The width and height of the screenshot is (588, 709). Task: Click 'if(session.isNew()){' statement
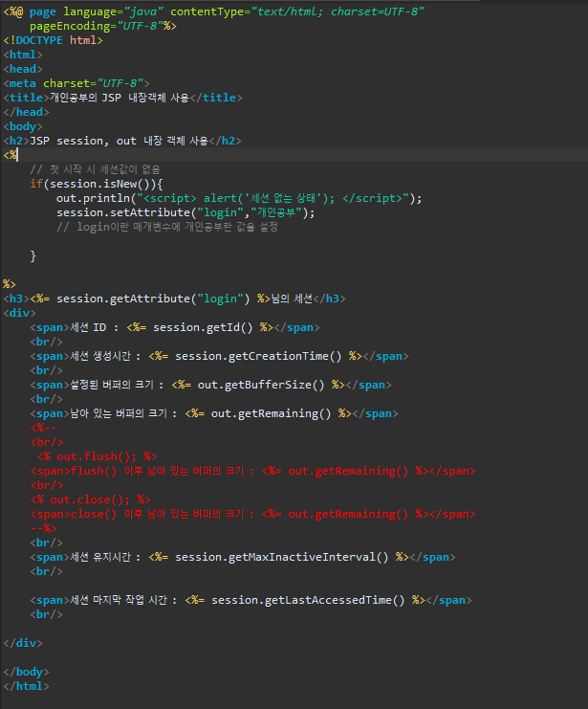[97, 184]
